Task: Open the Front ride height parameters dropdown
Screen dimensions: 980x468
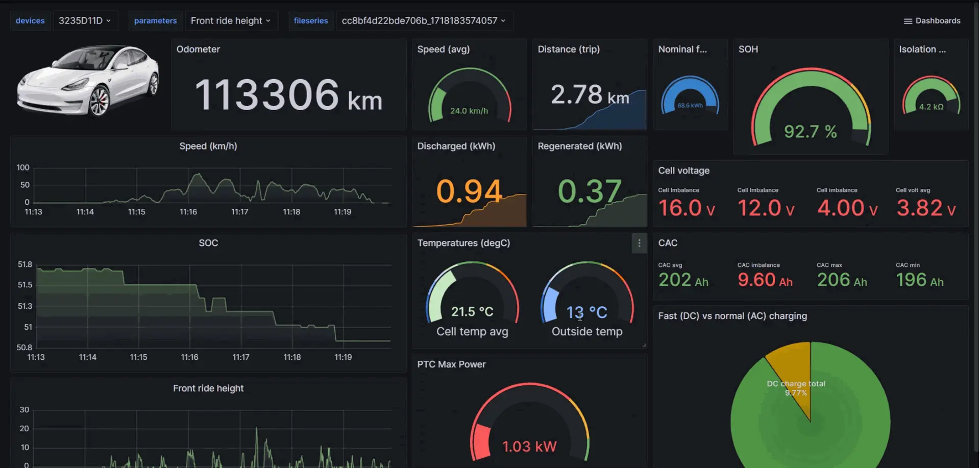Action: pos(231,21)
